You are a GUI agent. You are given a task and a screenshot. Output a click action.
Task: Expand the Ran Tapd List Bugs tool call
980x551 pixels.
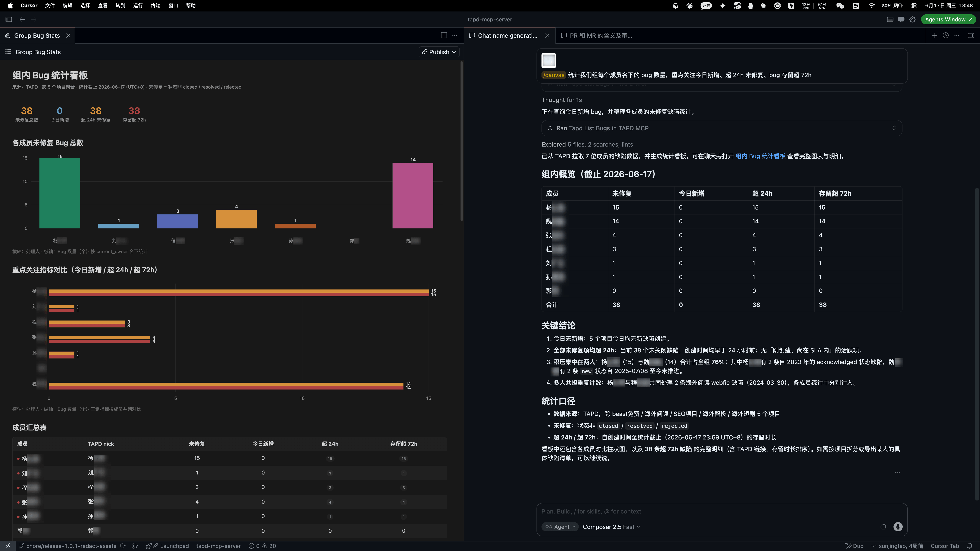[x=722, y=128]
